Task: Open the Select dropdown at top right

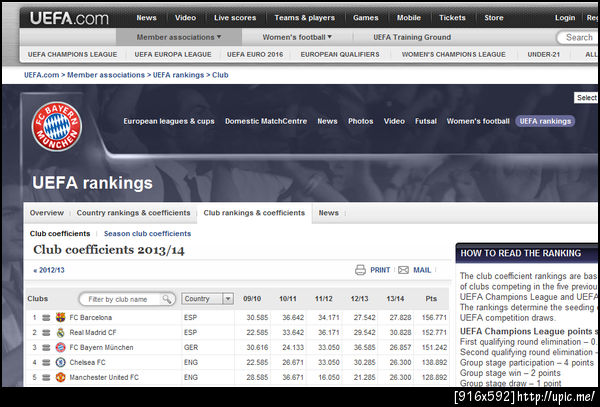Action: pos(587,98)
